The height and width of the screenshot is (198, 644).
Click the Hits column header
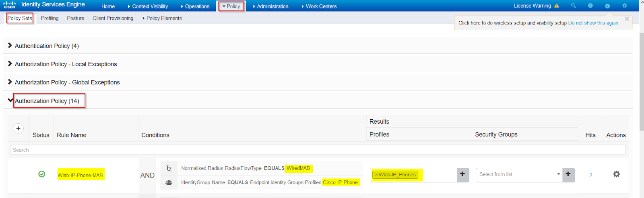tap(590, 135)
